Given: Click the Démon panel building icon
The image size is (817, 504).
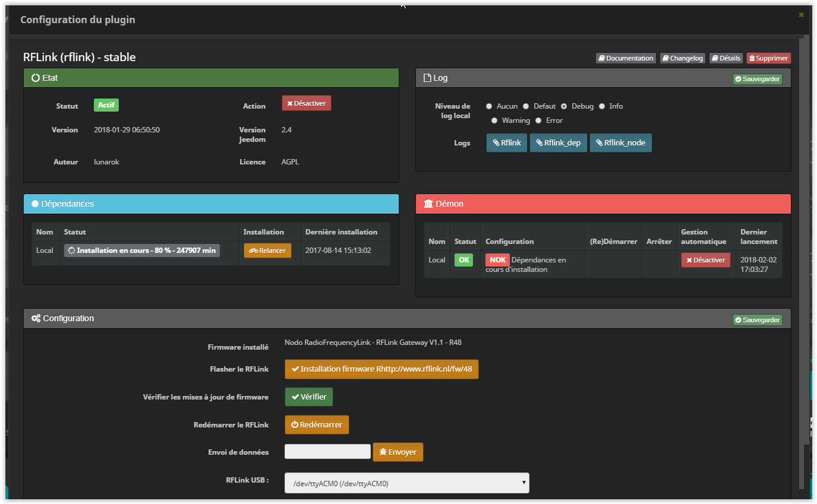Looking at the screenshot, I should [x=428, y=204].
